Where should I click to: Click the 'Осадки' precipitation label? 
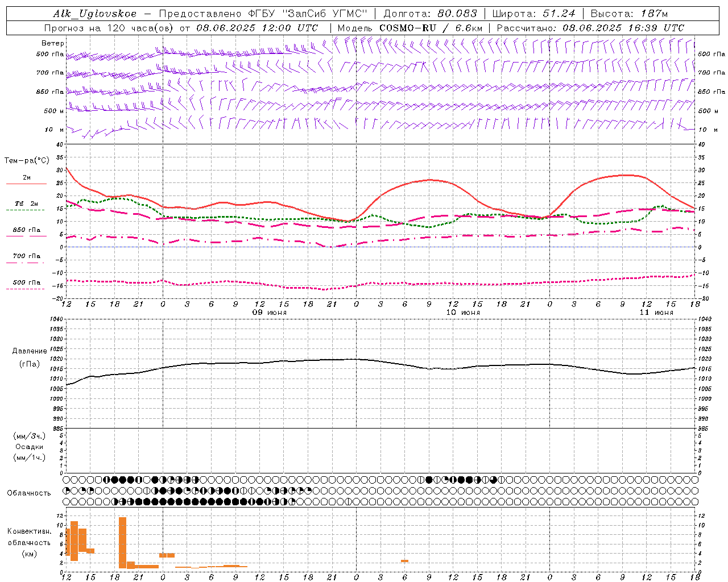pyautogui.click(x=30, y=447)
